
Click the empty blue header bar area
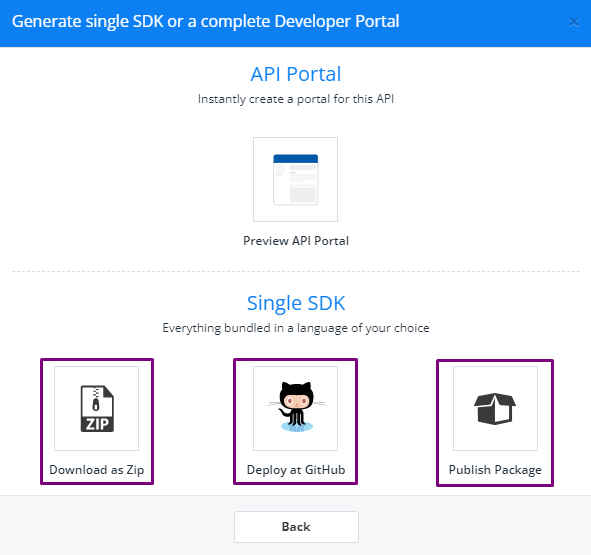(482, 23)
